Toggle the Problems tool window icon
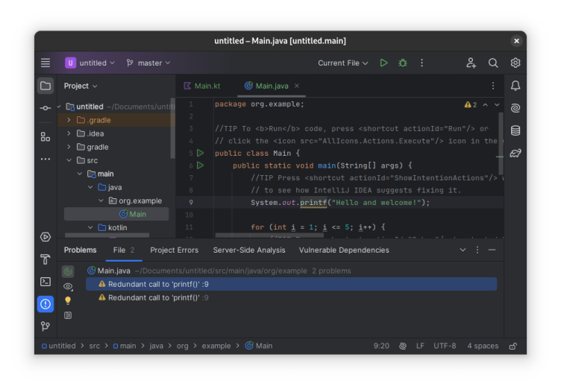Screen dimensions: 561x392 (x=46, y=304)
